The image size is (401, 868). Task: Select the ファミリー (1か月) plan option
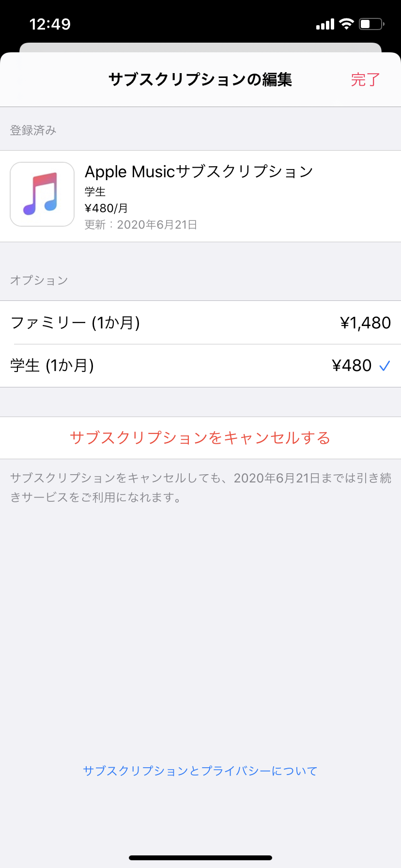click(x=75, y=323)
